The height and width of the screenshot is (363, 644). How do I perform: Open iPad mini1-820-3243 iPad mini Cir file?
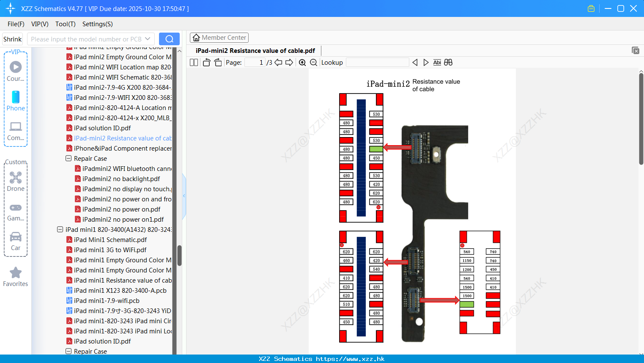click(x=119, y=321)
